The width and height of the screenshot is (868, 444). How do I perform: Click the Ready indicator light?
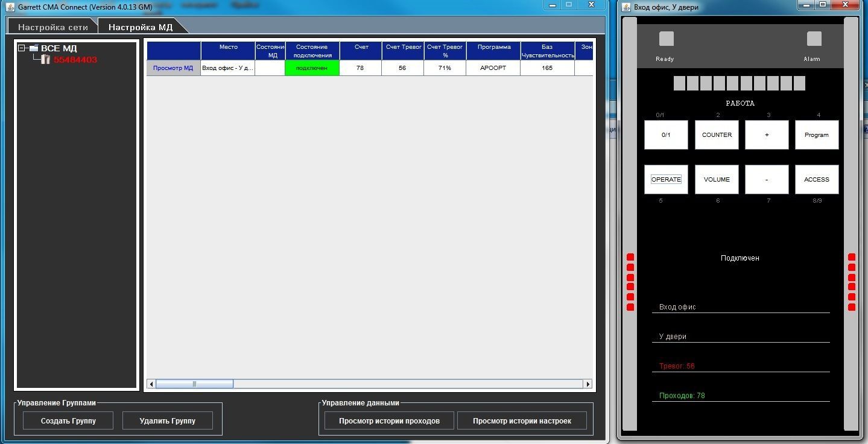click(x=666, y=39)
